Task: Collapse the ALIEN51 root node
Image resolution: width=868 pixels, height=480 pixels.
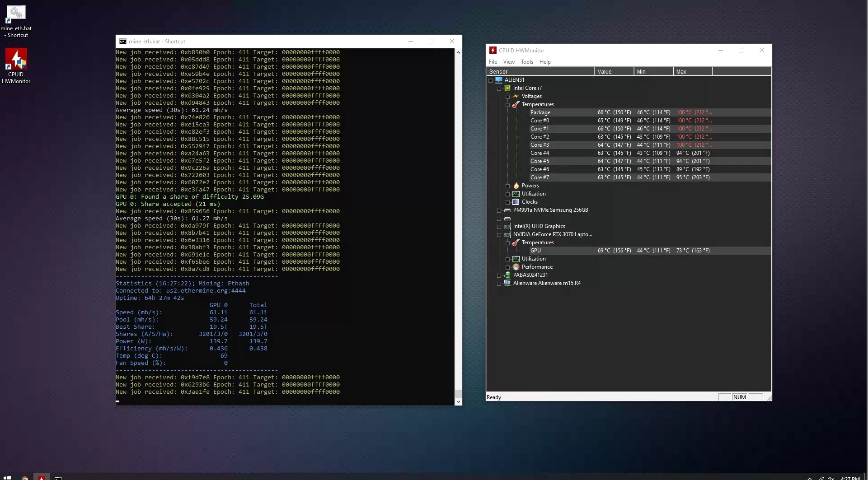Action: pos(490,80)
